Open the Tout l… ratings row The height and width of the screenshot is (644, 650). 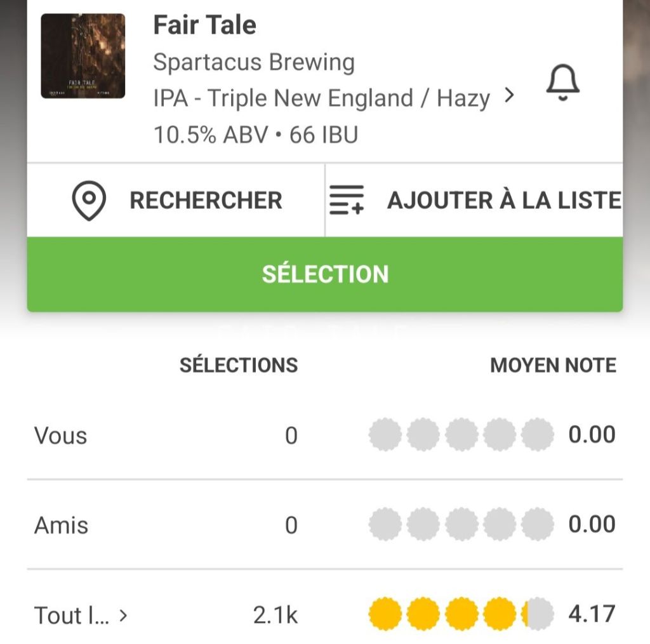click(71, 615)
